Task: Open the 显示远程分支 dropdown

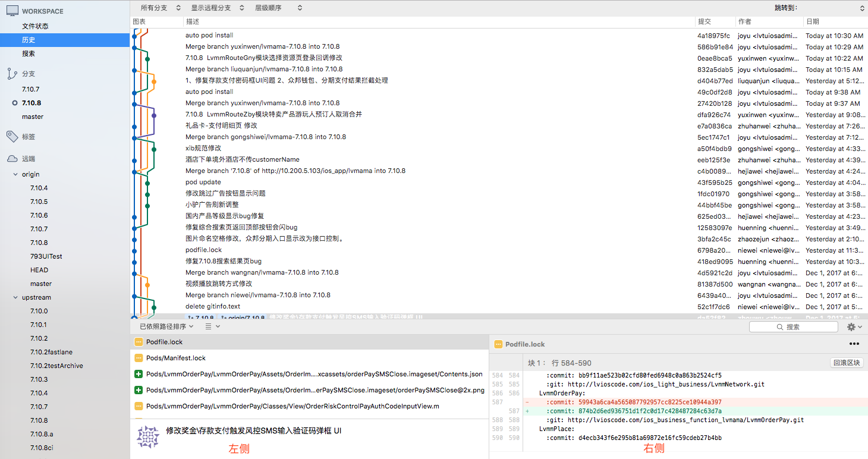Action: click(x=218, y=8)
